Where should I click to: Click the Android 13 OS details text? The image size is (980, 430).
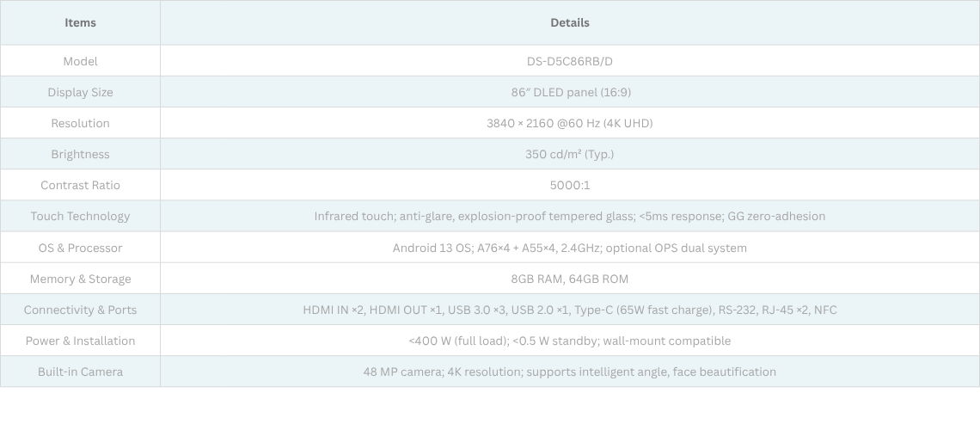tap(570, 248)
